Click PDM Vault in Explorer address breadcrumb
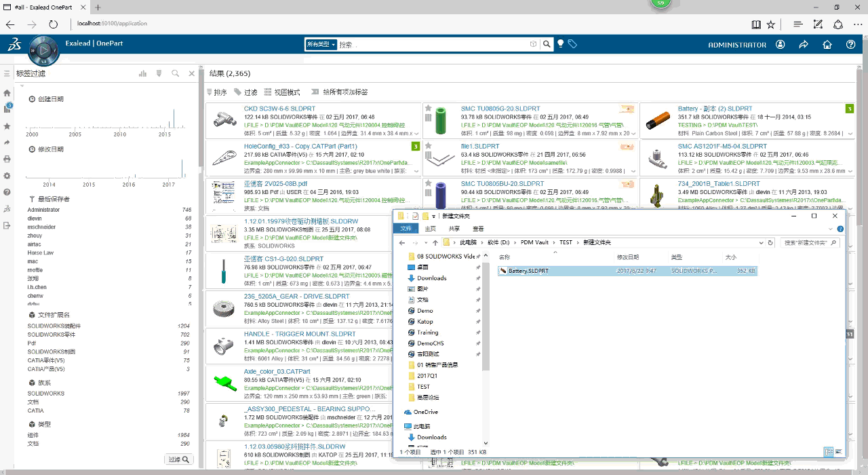This screenshot has width=868, height=475. point(535,242)
